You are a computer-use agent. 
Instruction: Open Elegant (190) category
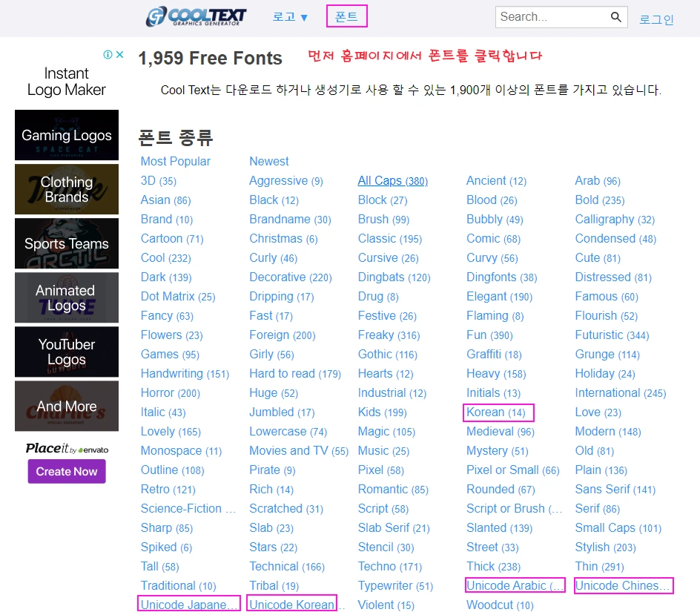pyautogui.click(x=499, y=297)
